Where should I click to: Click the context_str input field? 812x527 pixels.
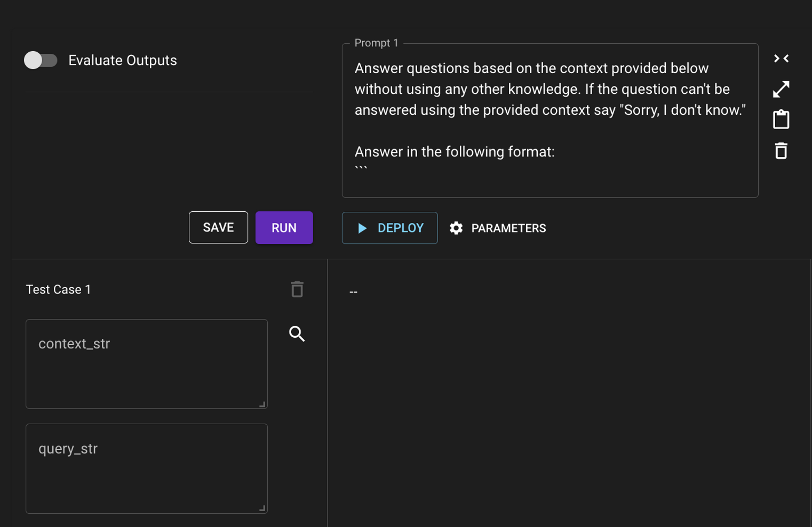click(x=147, y=364)
